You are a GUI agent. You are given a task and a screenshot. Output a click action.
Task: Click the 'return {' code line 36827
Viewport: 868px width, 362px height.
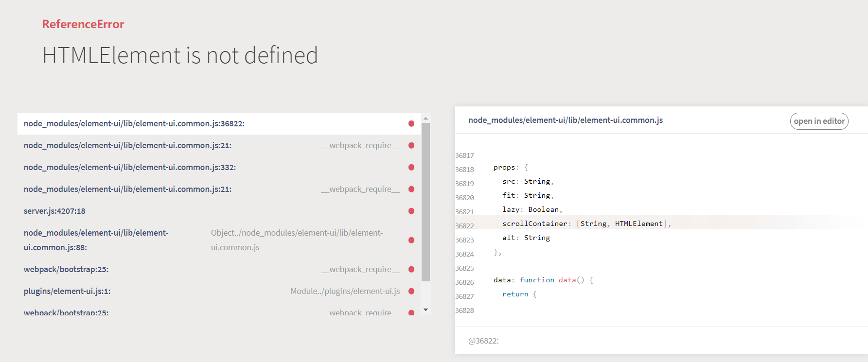pos(519,294)
